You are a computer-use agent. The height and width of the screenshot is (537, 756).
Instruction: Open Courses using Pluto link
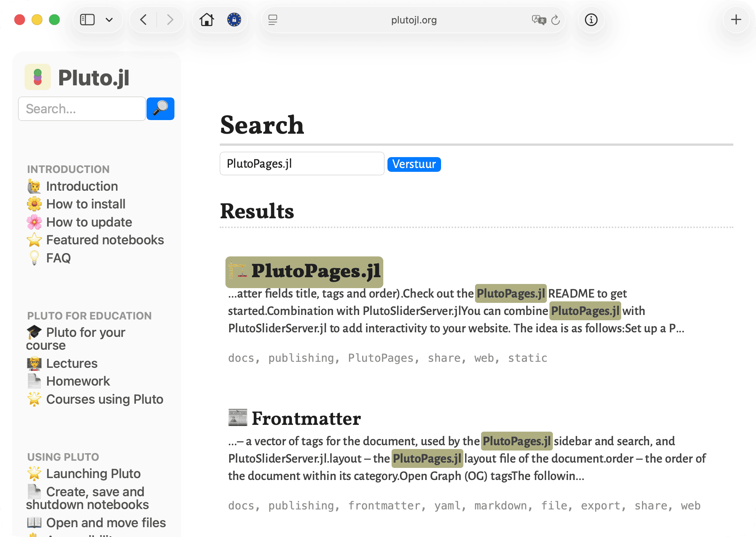tap(105, 399)
